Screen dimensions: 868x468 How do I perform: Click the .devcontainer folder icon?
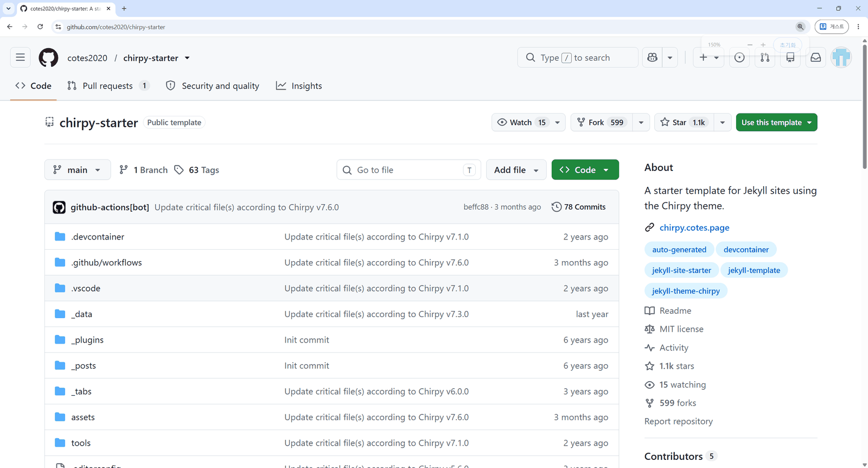(x=60, y=237)
